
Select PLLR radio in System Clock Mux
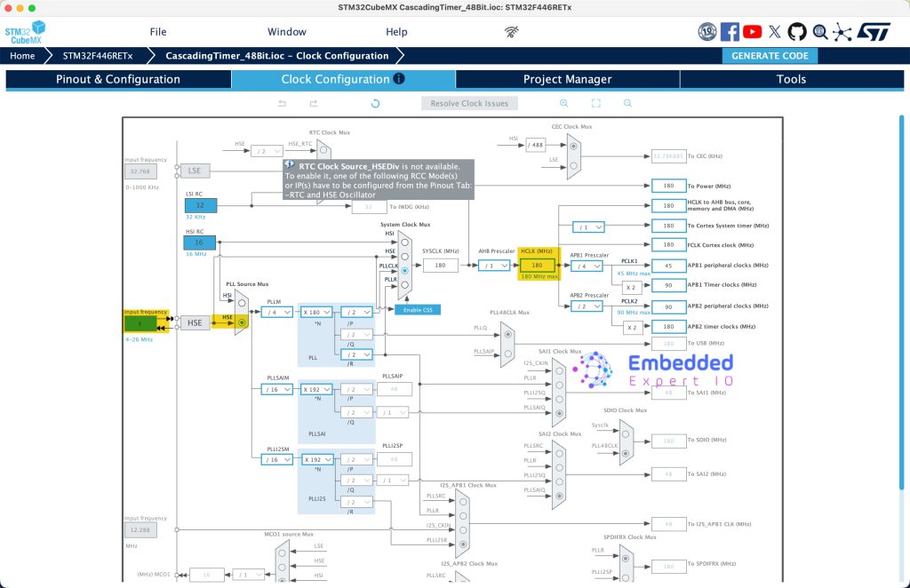tap(405, 283)
